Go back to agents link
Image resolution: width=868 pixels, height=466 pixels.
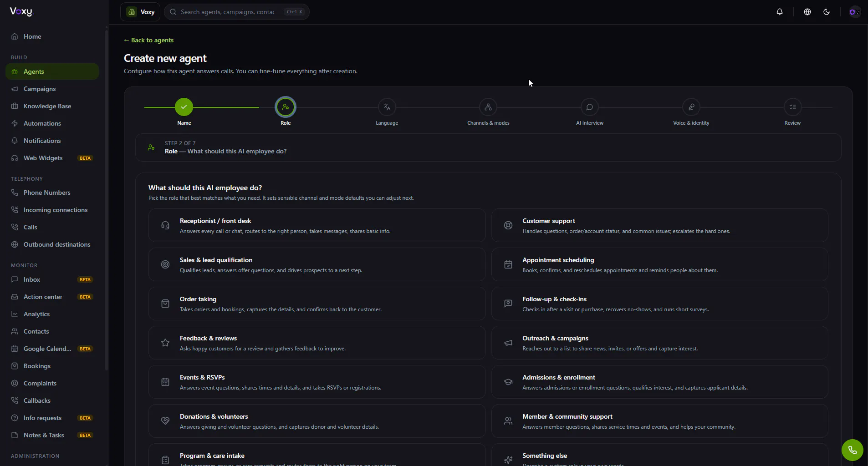[x=148, y=40]
